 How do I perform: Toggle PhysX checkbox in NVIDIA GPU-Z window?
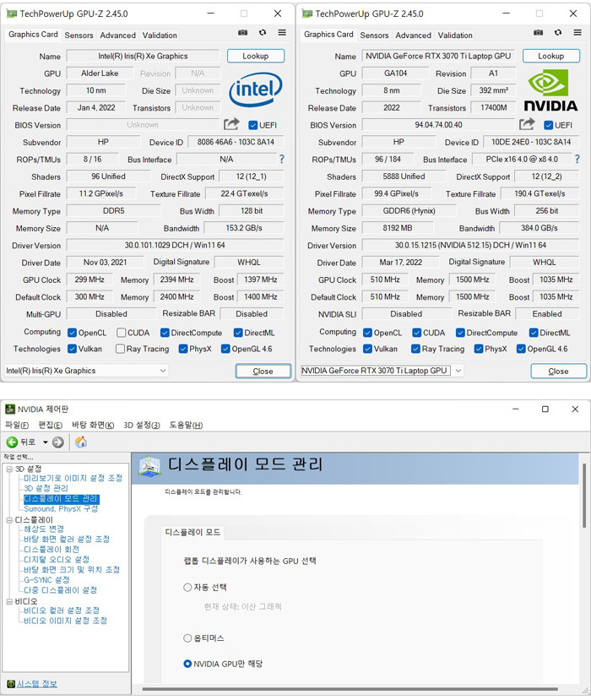click(x=479, y=349)
